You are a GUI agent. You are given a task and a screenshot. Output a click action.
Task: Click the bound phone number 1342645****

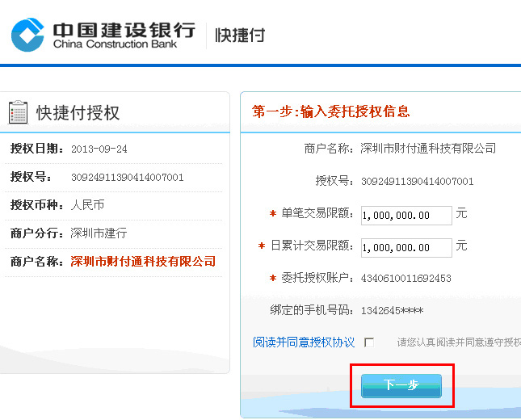[392, 311]
